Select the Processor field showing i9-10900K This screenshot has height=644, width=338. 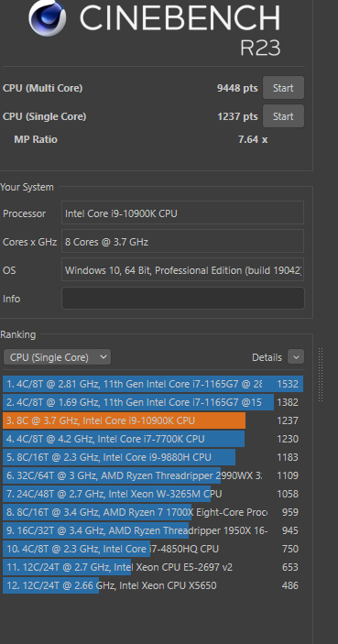click(x=183, y=213)
